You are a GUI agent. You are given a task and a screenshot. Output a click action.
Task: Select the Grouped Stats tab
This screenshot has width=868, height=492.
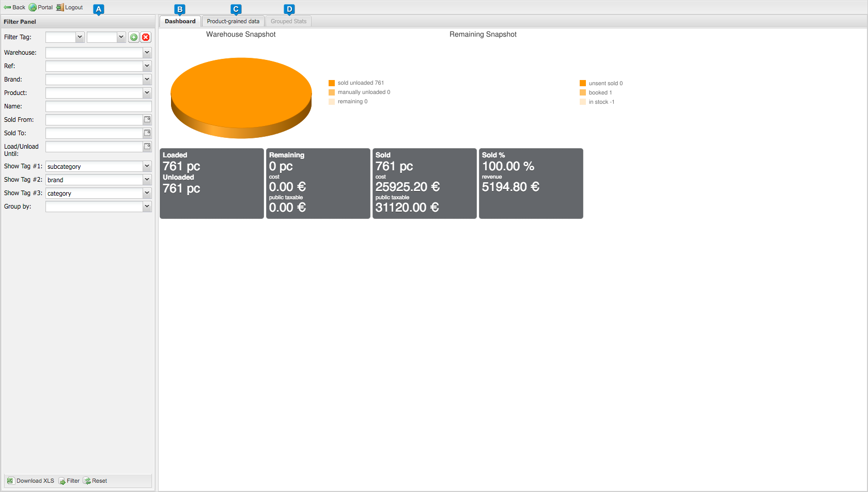pyautogui.click(x=288, y=21)
